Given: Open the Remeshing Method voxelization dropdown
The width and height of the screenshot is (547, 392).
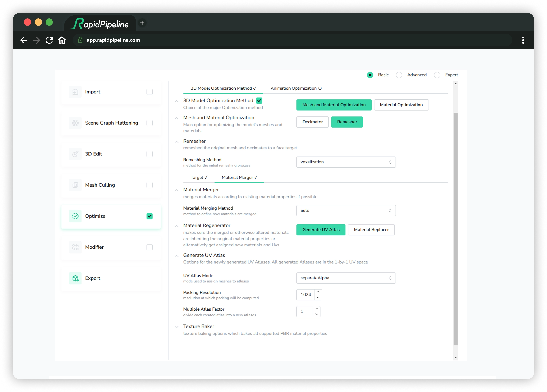Looking at the screenshot, I should (x=346, y=162).
